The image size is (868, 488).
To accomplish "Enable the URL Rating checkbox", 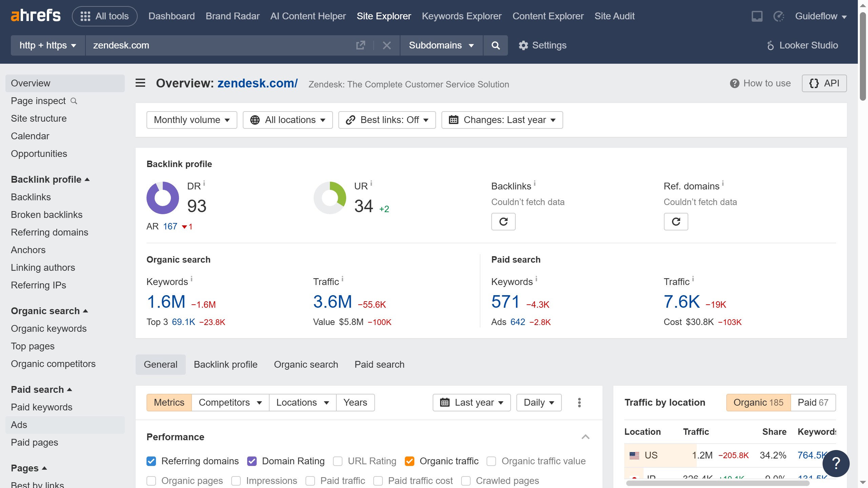I will click(x=338, y=461).
